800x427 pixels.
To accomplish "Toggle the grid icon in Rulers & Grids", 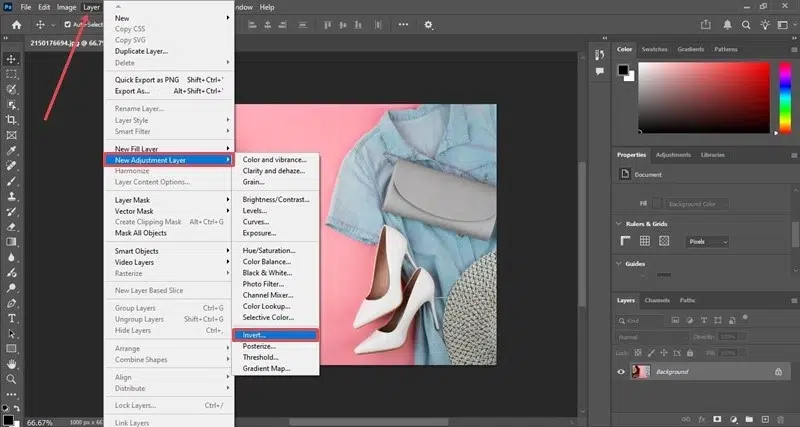I will pyautogui.click(x=645, y=241).
